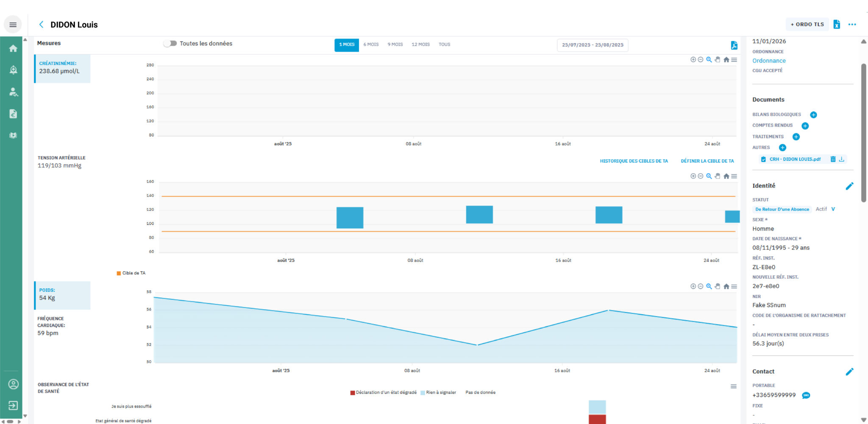The height and width of the screenshot is (424, 868).
Task: Select the 6 MOIS period tab
Action: click(371, 44)
